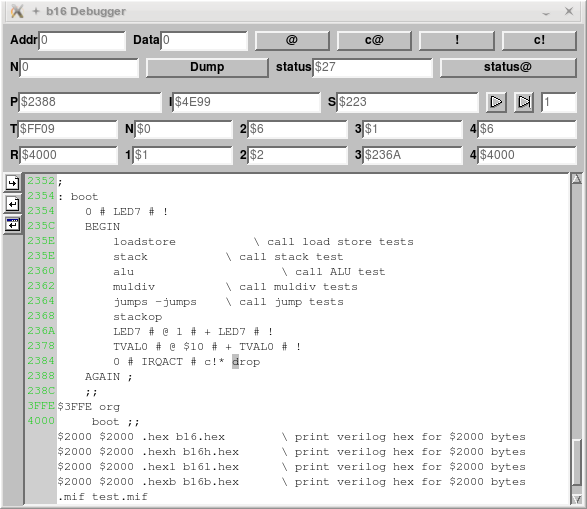Image resolution: width=587 pixels, height=509 pixels.
Task: Click the plus icon beside b16 Debugger title
Action: coord(36,11)
